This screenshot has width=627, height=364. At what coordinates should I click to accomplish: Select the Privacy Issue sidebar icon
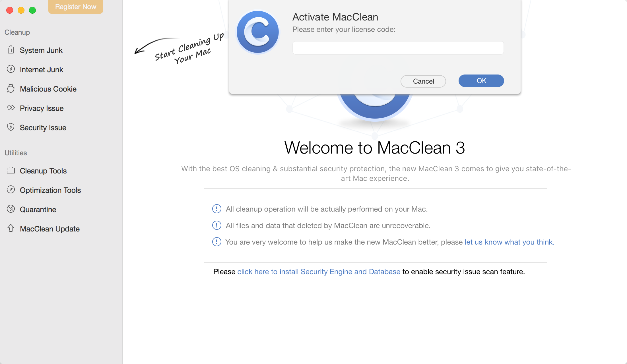point(11,108)
